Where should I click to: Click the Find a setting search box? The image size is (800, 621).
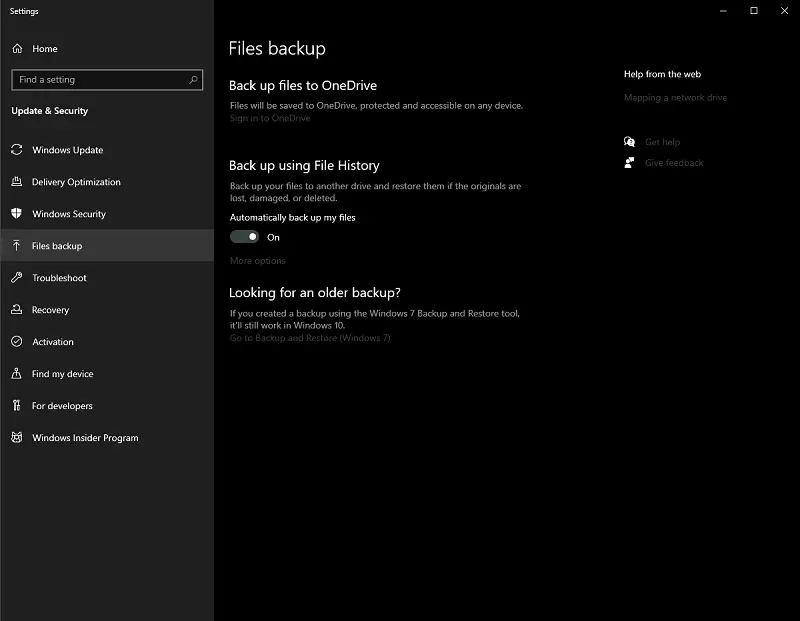coord(107,79)
